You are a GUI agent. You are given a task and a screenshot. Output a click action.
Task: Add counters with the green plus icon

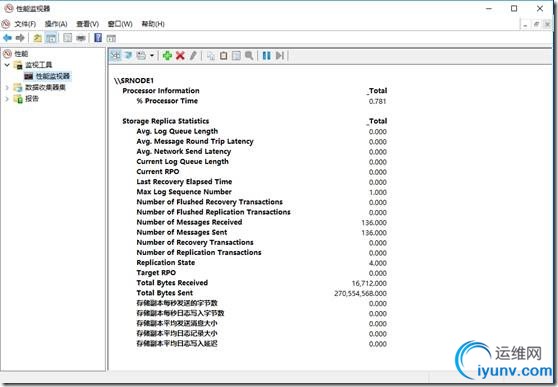point(167,56)
